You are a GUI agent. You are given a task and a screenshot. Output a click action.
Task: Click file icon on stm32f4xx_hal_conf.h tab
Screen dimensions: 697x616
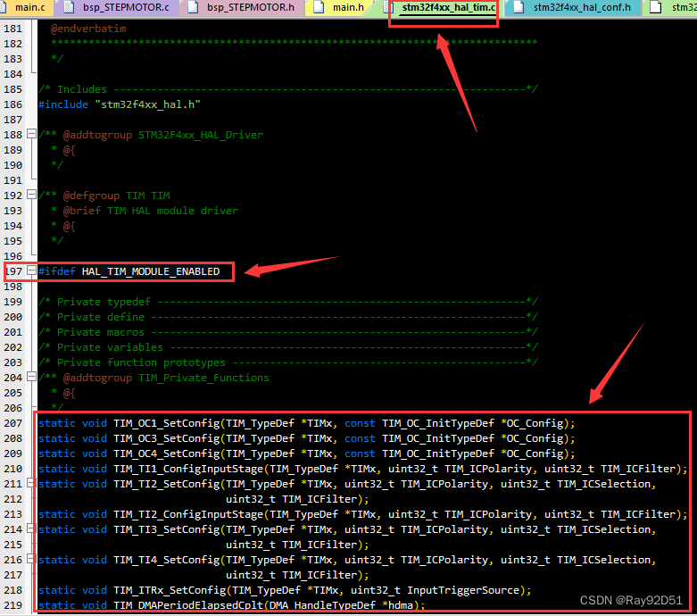pos(519,7)
